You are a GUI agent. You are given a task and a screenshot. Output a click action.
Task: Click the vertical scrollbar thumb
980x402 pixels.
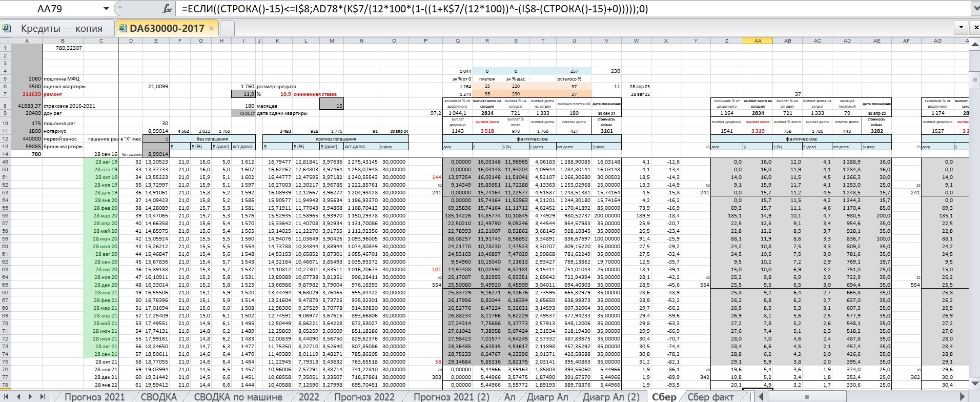click(x=975, y=80)
